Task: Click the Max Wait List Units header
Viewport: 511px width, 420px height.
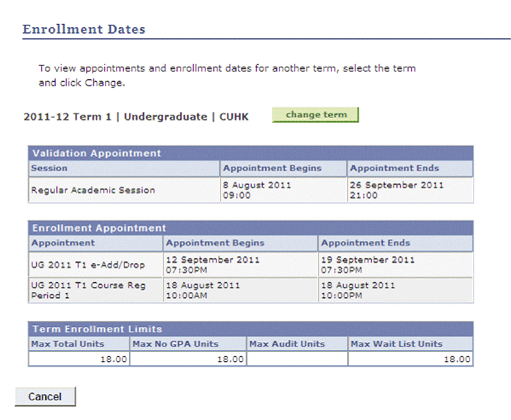Action: click(396, 344)
